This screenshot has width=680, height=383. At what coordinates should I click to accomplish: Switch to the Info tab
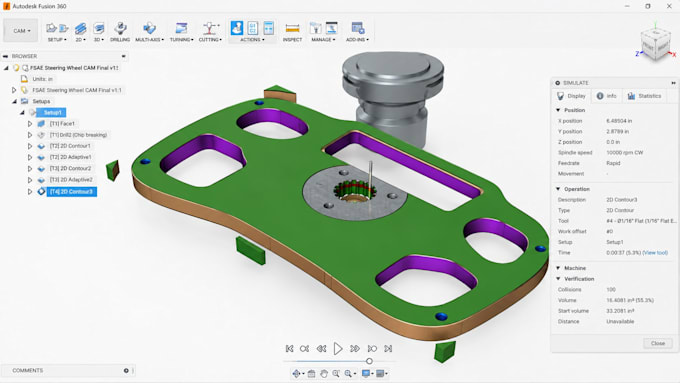606,96
